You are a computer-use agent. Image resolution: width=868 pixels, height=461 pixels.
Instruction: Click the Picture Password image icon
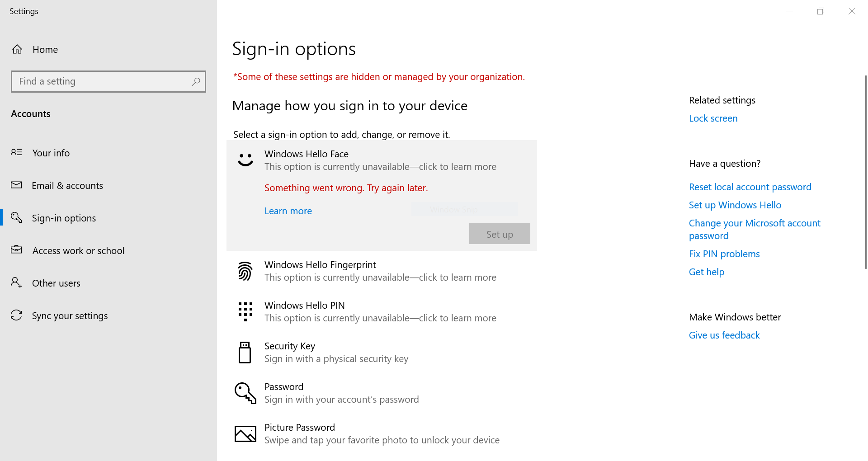click(245, 434)
